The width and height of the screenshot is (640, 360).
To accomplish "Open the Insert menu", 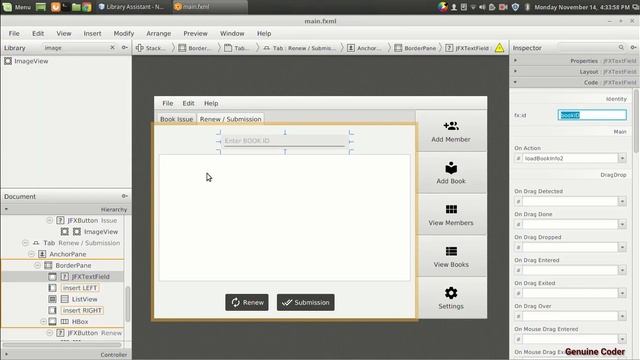I will point(92,33).
